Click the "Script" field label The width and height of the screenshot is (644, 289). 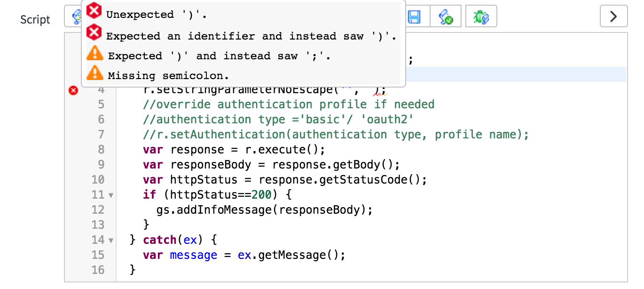(35, 19)
